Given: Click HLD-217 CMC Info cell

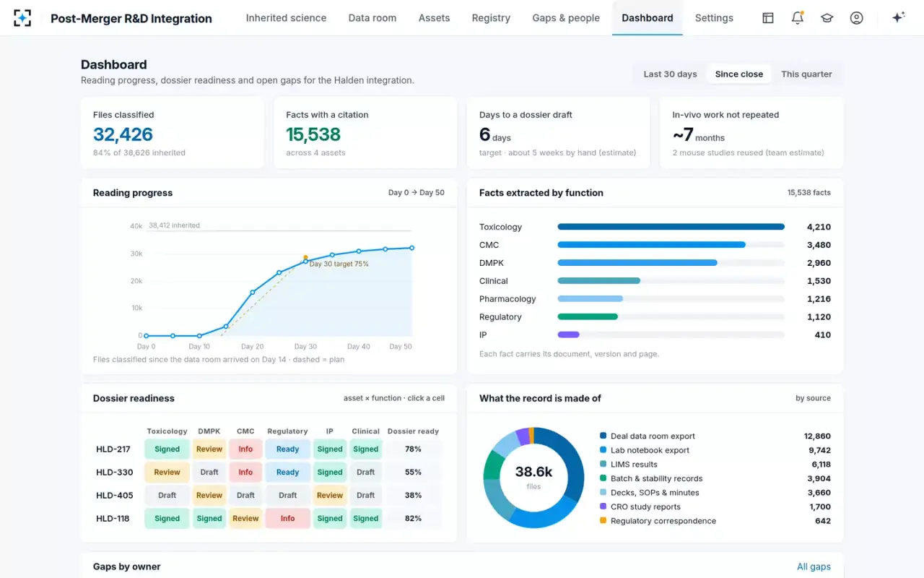Looking at the screenshot, I should (x=245, y=449).
